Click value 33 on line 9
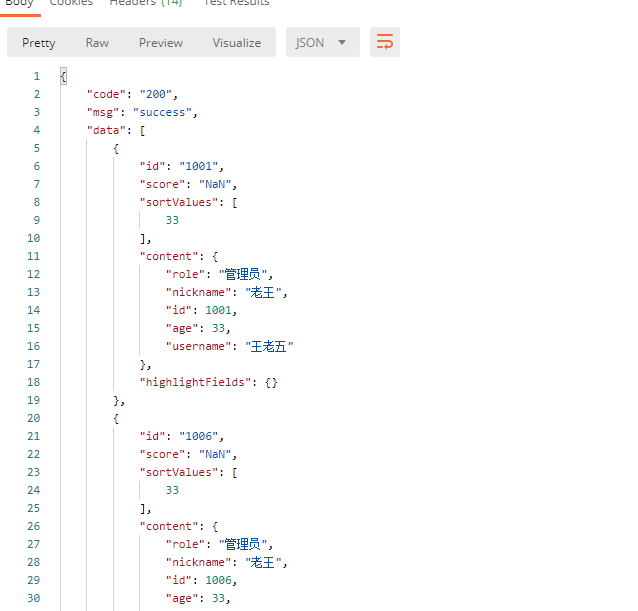The image size is (638, 611). pos(172,220)
